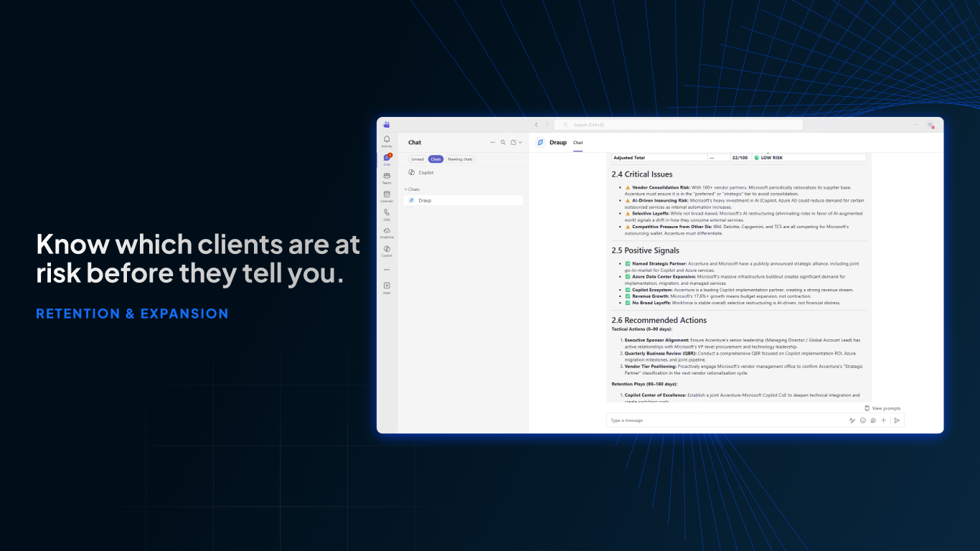Screen dimensions: 980x551
Task: Click the RETENTION & EXPANSION label
Action: 132,314
